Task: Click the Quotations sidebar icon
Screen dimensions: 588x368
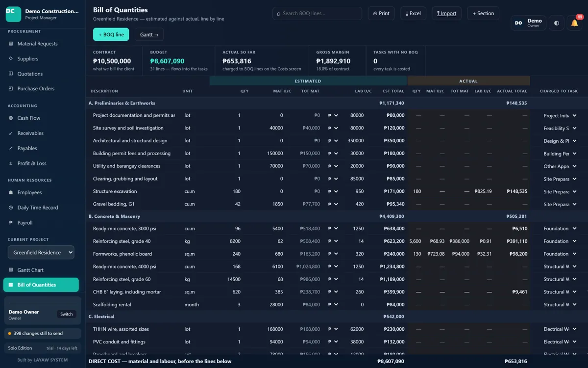Action: coord(11,74)
